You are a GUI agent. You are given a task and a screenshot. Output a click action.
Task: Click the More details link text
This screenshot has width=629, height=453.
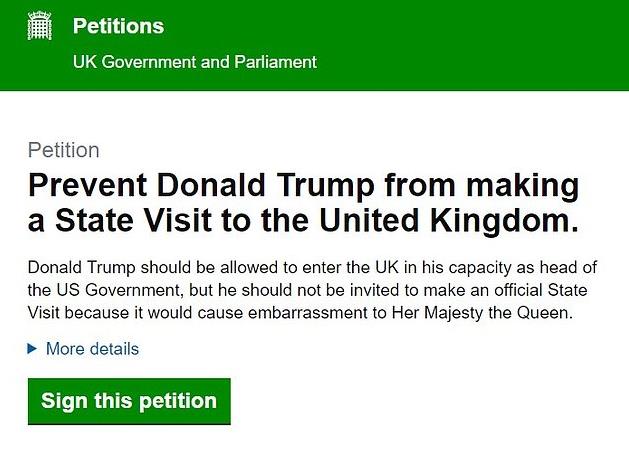point(95,349)
